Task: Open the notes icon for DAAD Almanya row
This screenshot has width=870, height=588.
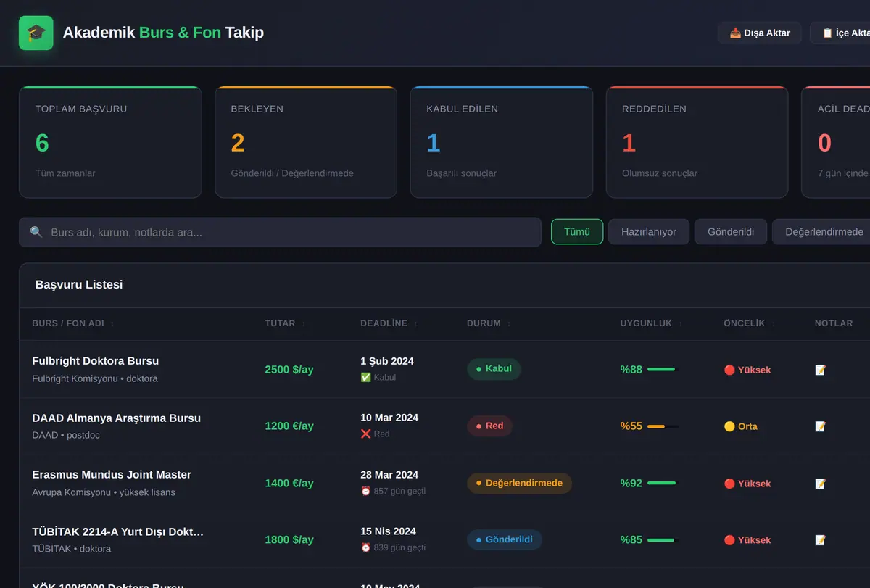Action: (820, 426)
